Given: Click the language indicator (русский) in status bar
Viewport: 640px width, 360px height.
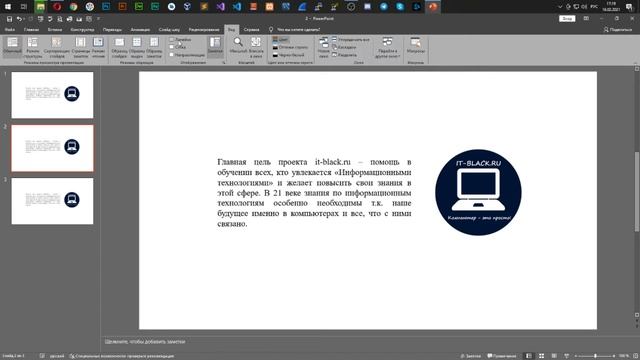Looking at the screenshot, I should point(57,356).
